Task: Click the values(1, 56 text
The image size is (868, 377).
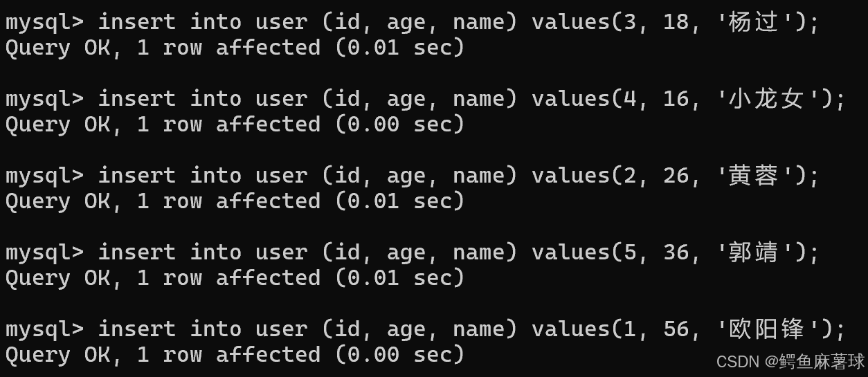Action: [611, 330]
